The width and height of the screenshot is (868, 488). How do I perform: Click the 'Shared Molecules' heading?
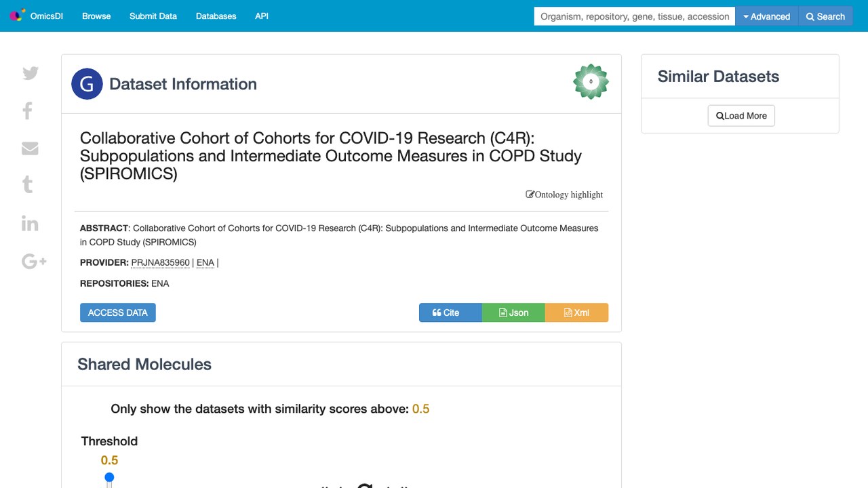point(144,364)
